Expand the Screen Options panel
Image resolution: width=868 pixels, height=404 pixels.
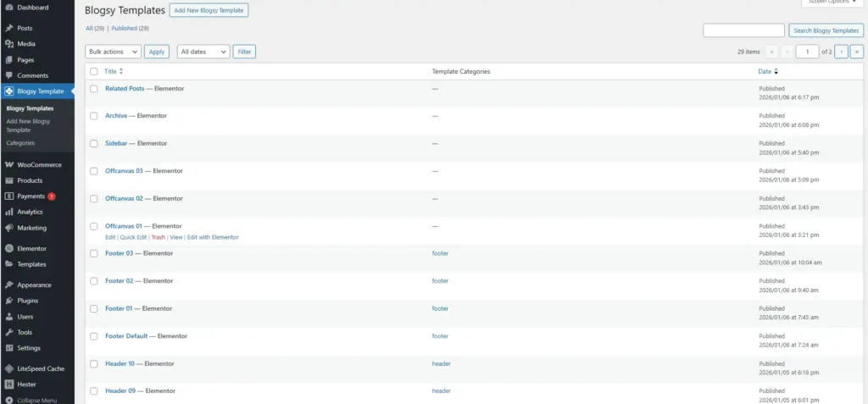point(831,3)
